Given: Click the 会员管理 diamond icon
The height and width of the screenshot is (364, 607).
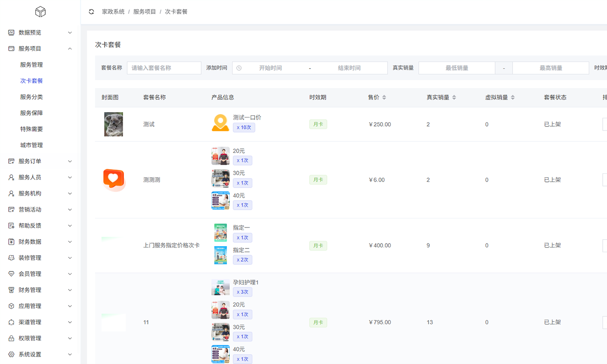Looking at the screenshot, I should coord(12,274).
